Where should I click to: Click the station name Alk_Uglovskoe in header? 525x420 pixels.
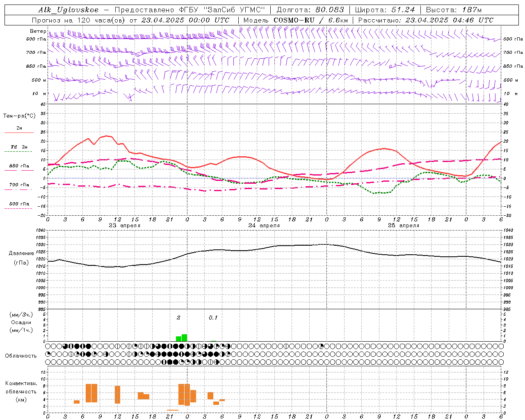(68, 10)
